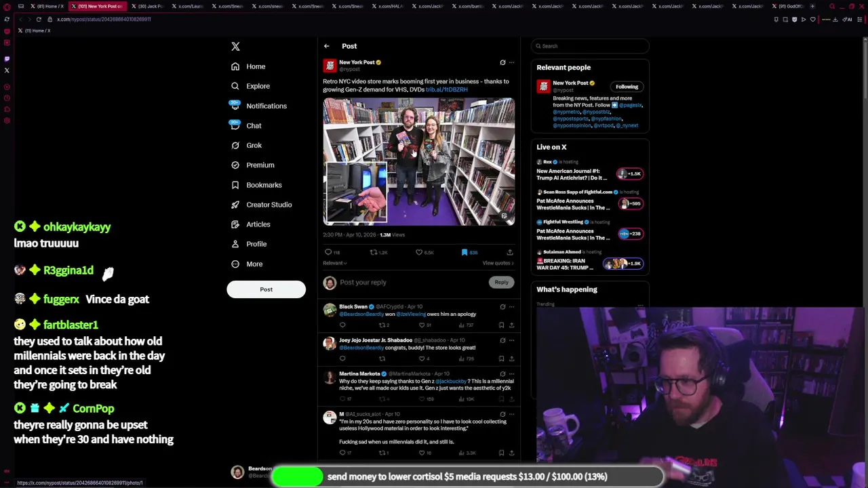Image resolution: width=868 pixels, height=488 pixels.
Task: Open the trib.al link in the post
Action: click(x=446, y=89)
